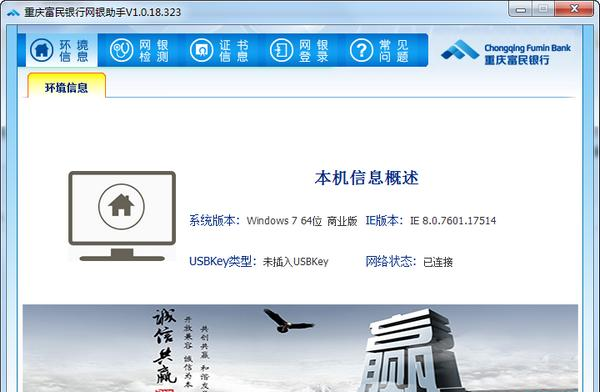The image size is (600, 392).
Task: Click the 诚信共赢 calligraphy on banner
Action: (165, 346)
